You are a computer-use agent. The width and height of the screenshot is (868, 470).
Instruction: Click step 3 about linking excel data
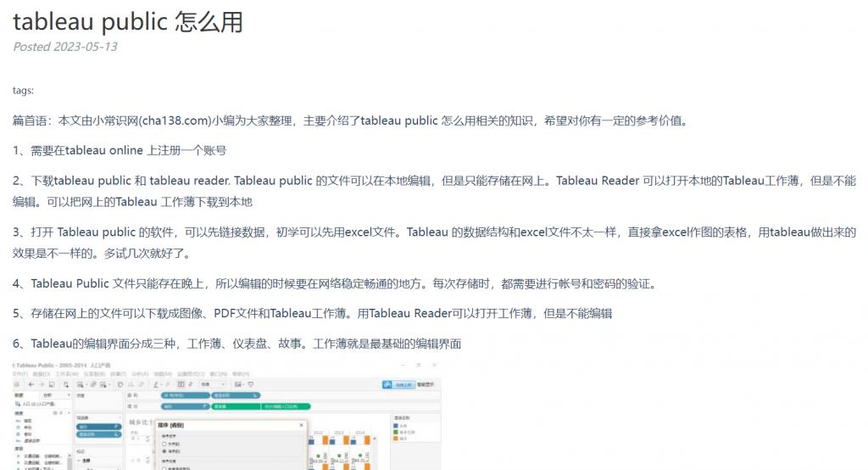click(x=434, y=243)
